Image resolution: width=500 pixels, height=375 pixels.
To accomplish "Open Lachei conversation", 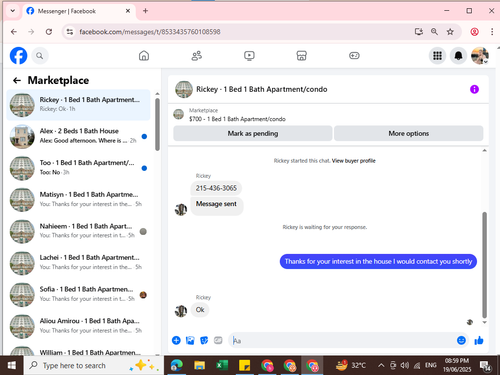I will [78, 263].
